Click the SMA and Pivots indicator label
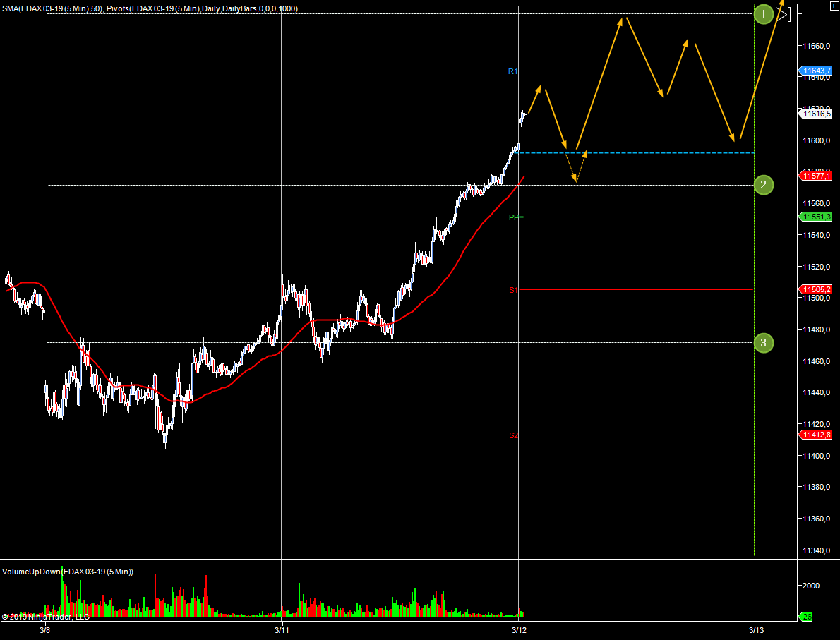Image resolution: width=840 pixels, height=640 pixels. pos(150,8)
